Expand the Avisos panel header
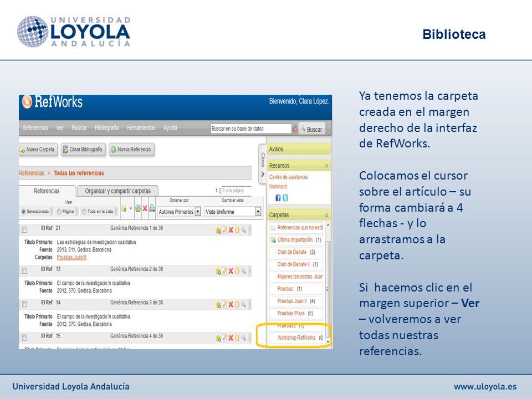 tap(299, 149)
